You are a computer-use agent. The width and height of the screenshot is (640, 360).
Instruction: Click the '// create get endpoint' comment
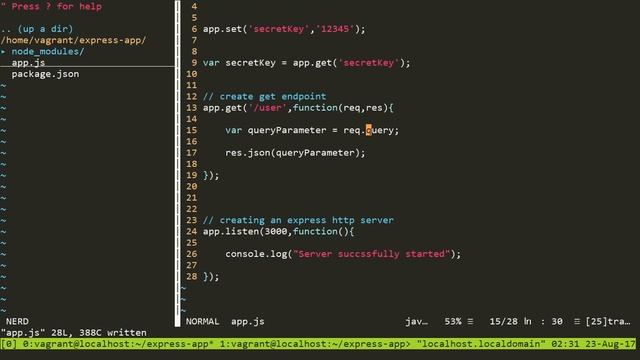pos(264,96)
